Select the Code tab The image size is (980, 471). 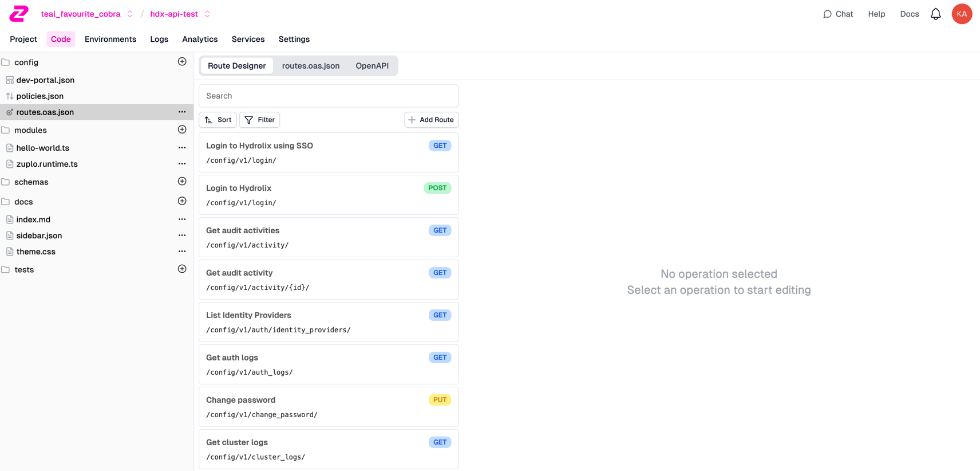pyautogui.click(x=61, y=39)
